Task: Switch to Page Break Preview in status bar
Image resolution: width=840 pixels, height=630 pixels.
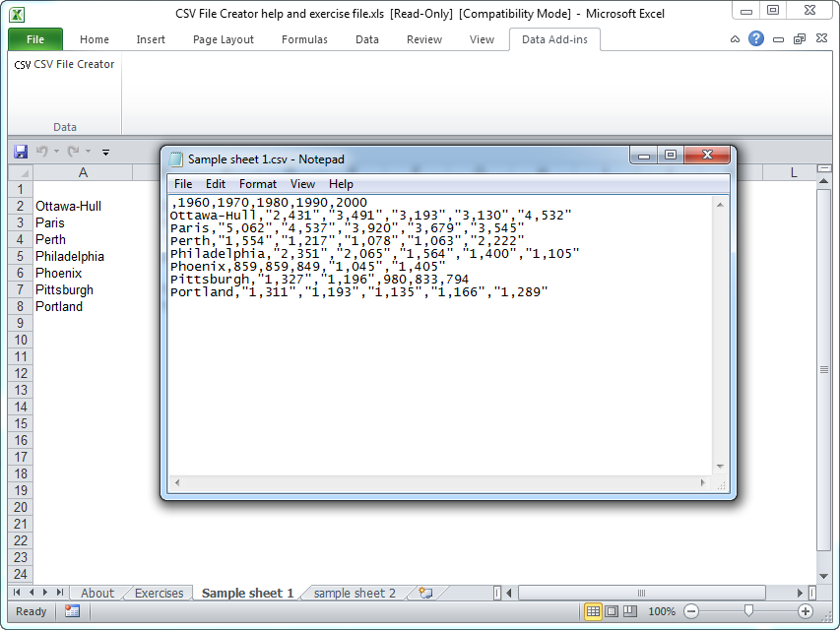Action: (x=630, y=611)
